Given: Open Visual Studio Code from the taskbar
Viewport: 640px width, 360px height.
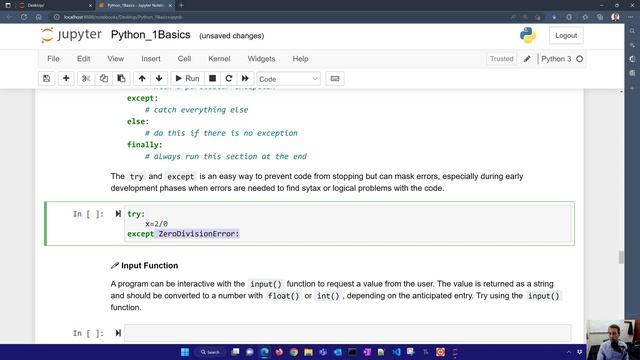Looking at the screenshot, I should pyautogui.click(x=396, y=352).
